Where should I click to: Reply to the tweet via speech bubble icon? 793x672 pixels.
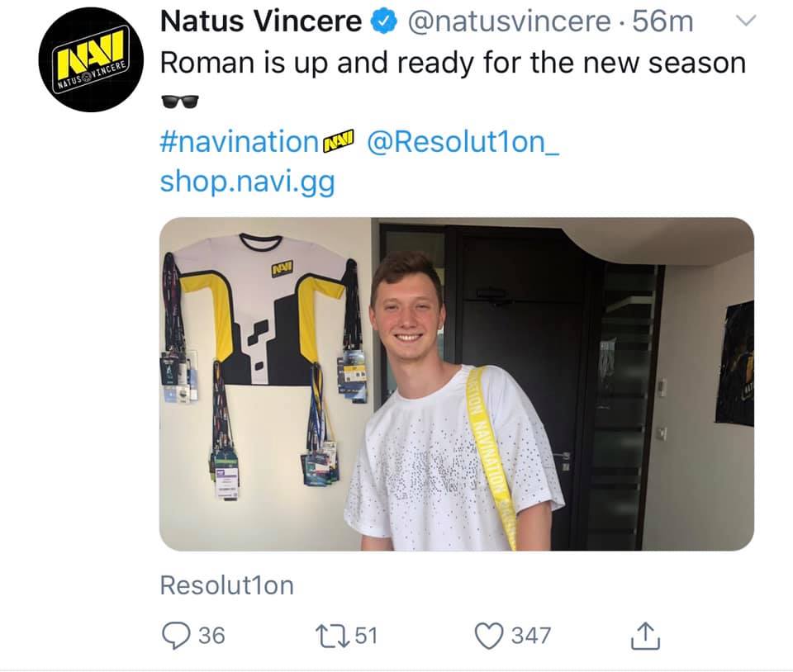click(x=174, y=635)
